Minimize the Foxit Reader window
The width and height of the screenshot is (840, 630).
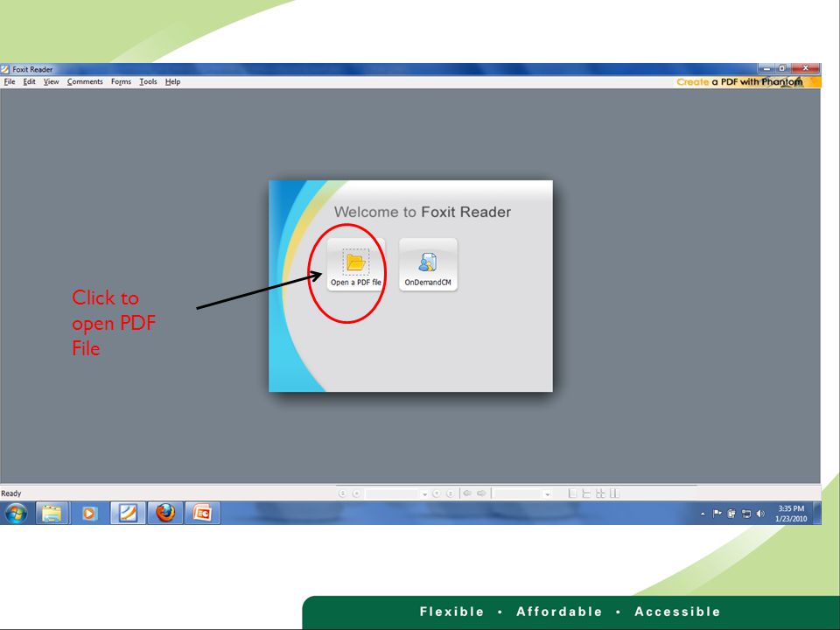click(x=766, y=68)
